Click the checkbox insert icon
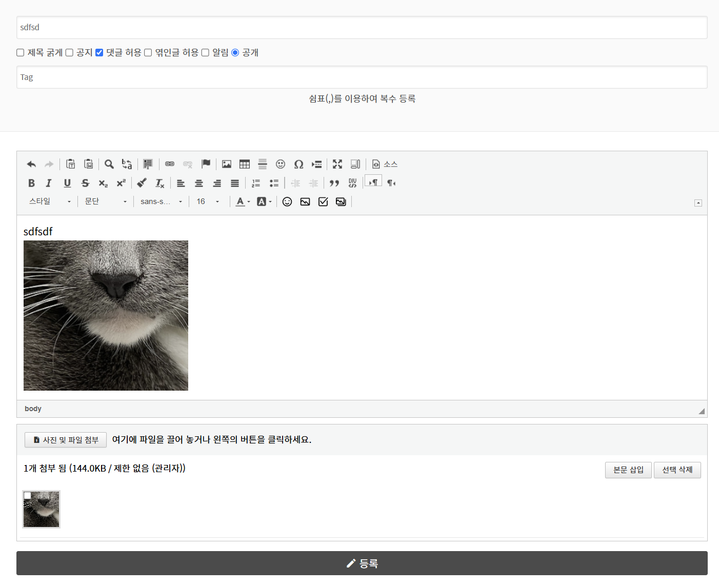The width and height of the screenshot is (719, 588). coord(323,201)
